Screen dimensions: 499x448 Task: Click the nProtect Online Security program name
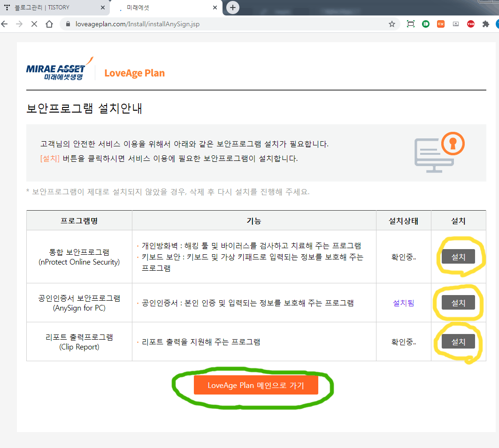tap(79, 257)
